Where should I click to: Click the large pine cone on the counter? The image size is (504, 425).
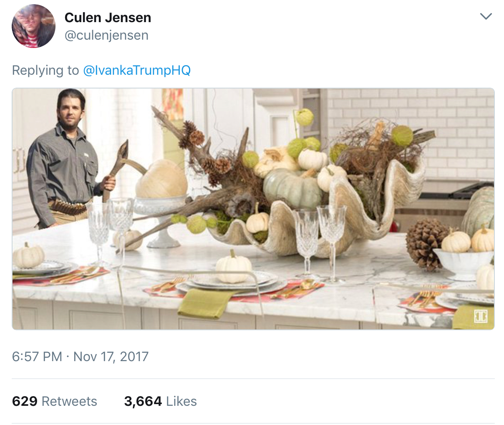426,242
